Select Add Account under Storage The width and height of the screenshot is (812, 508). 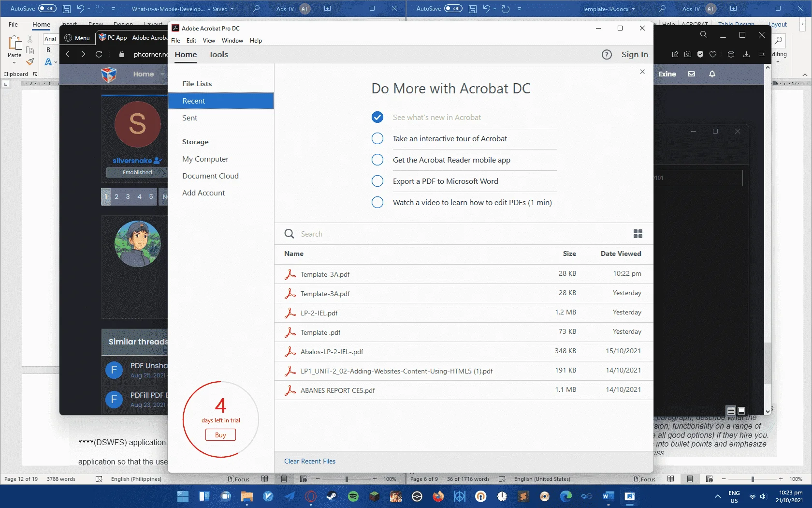pyautogui.click(x=203, y=193)
